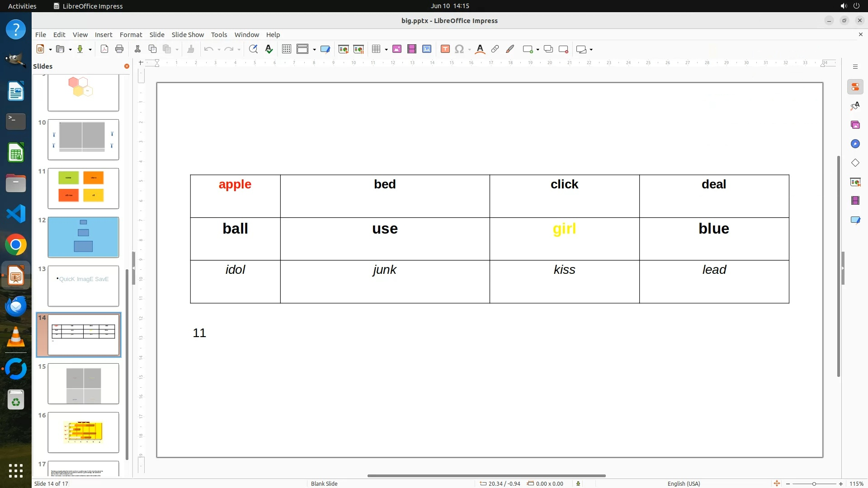Close the Slides panel
Screen dimensions: 868x488
pyautogui.click(x=127, y=66)
